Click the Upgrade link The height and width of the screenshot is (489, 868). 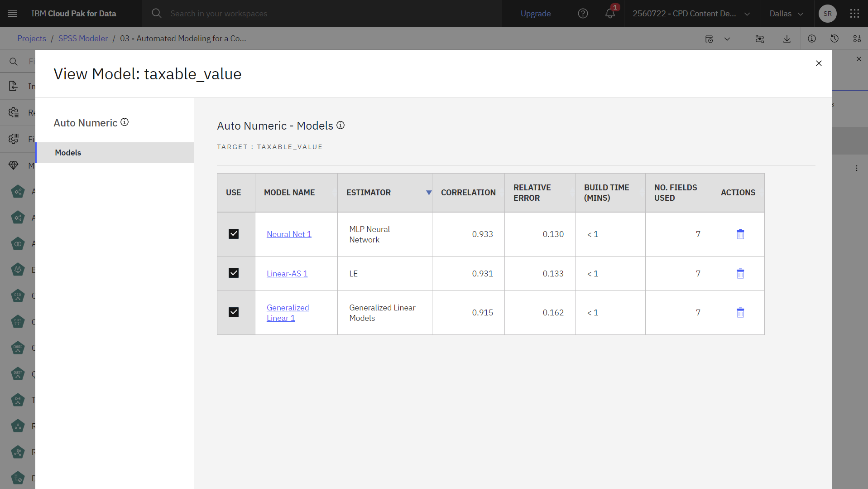click(536, 14)
